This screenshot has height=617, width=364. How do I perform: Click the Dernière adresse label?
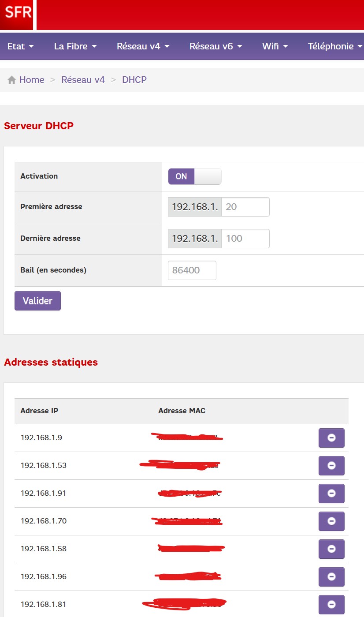click(x=50, y=239)
